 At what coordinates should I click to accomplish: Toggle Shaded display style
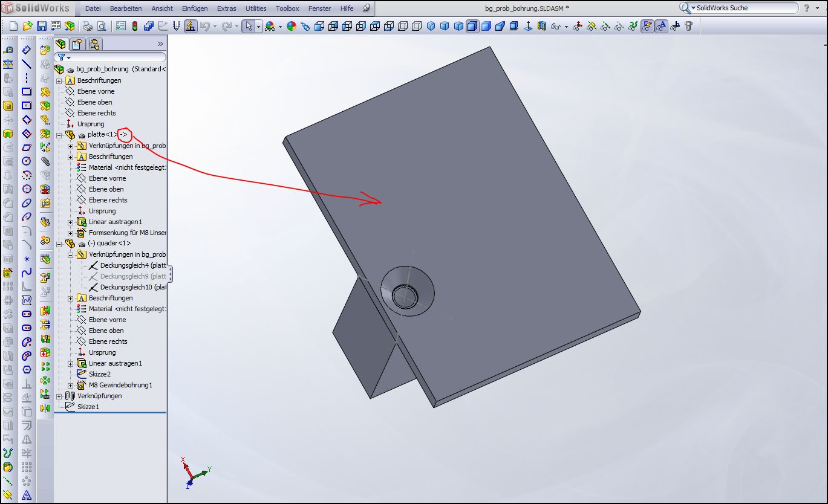486,27
